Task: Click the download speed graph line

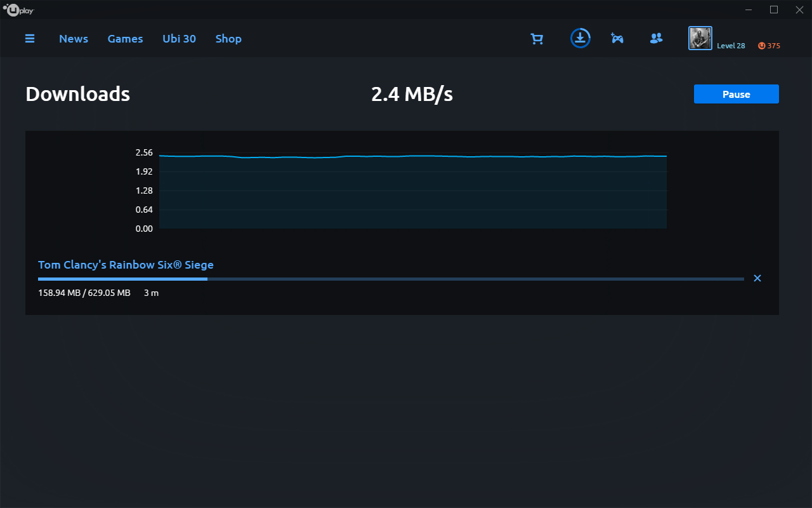Action: [x=413, y=156]
